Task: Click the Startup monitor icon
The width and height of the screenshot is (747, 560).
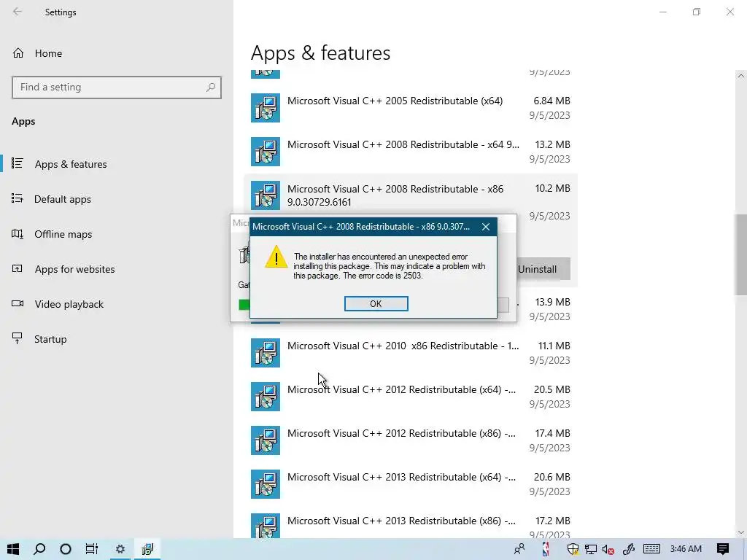Action: point(18,338)
